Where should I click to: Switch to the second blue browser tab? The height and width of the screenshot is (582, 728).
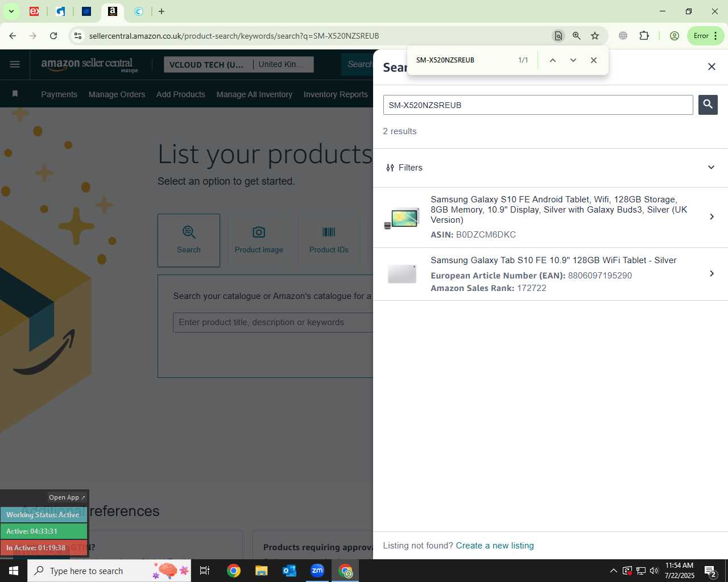pyautogui.click(x=60, y=11)
